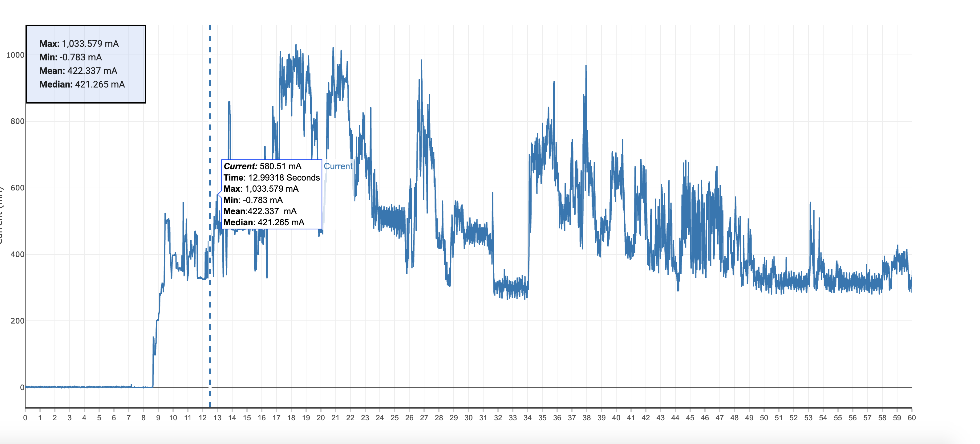Click the blue 'Current' trace label

pyautogui.click(x=338, y=166)
